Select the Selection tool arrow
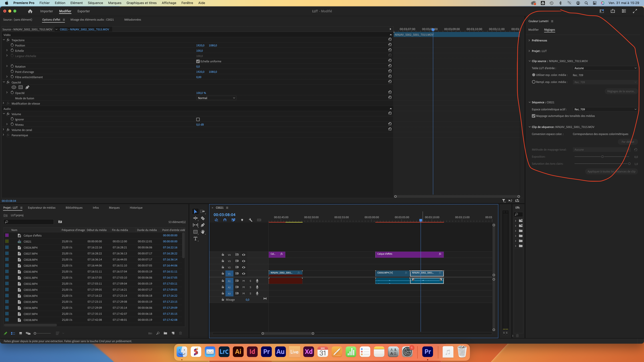 [195, 212]
